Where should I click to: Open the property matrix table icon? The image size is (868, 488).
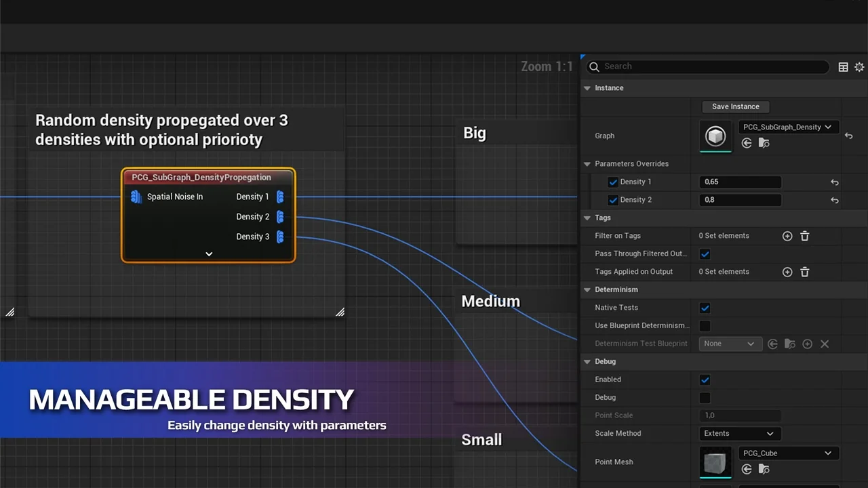(843, 67)
